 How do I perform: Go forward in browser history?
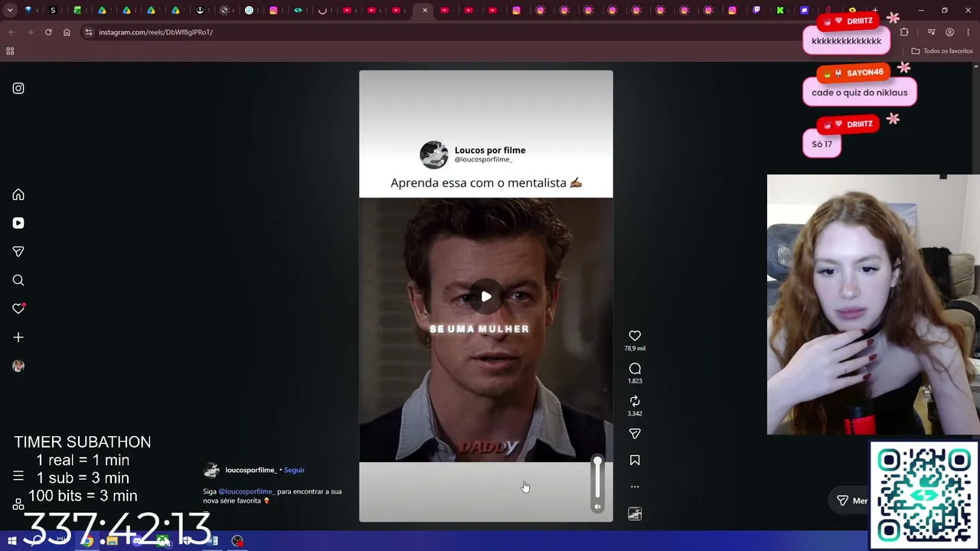30,32
